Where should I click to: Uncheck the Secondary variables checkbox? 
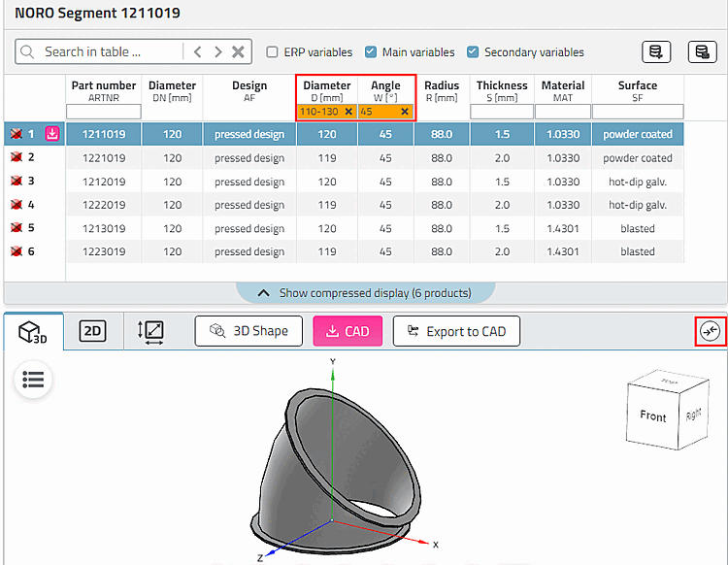point(473,52)
